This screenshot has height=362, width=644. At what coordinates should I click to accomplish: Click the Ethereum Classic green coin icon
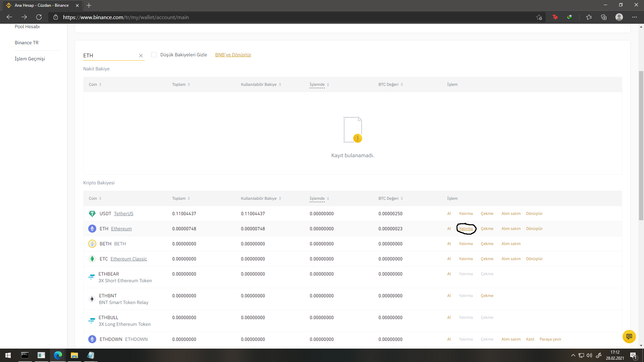coord(92,259)
